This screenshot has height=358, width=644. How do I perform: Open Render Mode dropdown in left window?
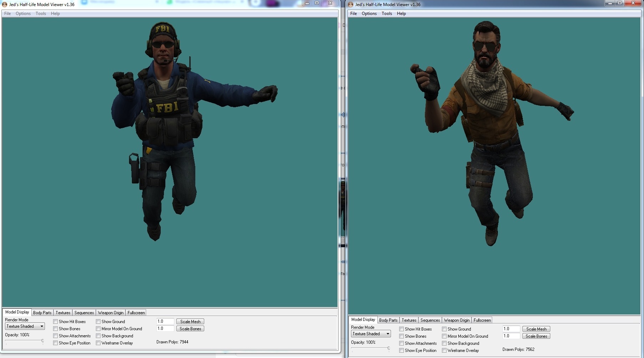coord(25,326)
